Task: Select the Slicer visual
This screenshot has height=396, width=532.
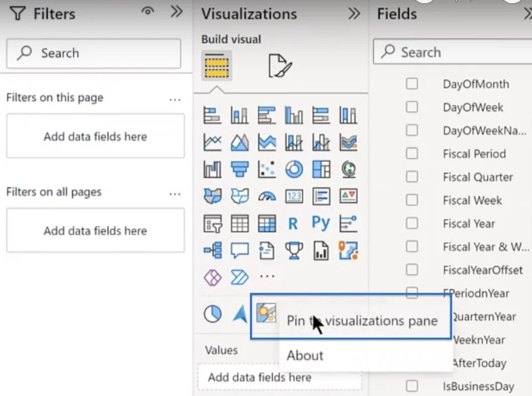Action: pos(212,223)
